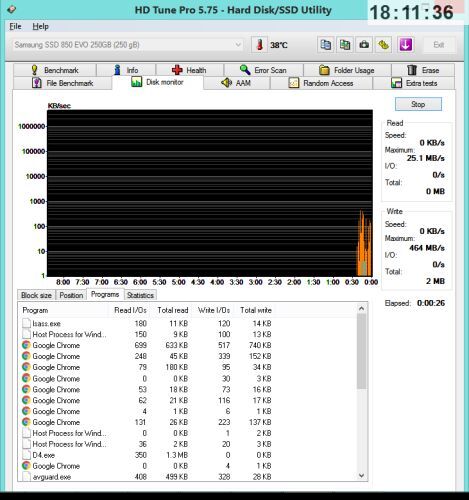Click the copy text to clipboard icon
This screenshot has height=500, width=469.
click(326, 45)
